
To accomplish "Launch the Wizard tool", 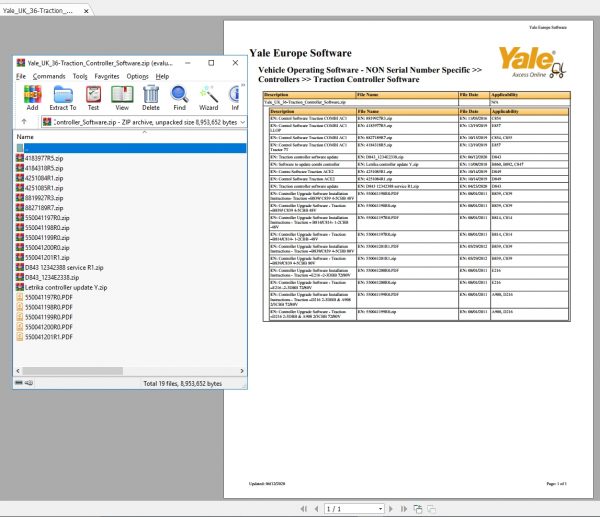I will pos(209,98).
